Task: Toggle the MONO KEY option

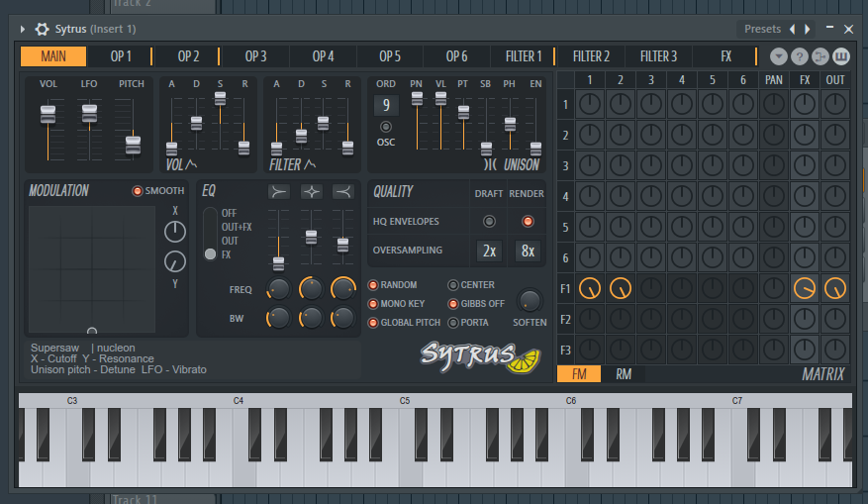Action: (x=373, y=304)
